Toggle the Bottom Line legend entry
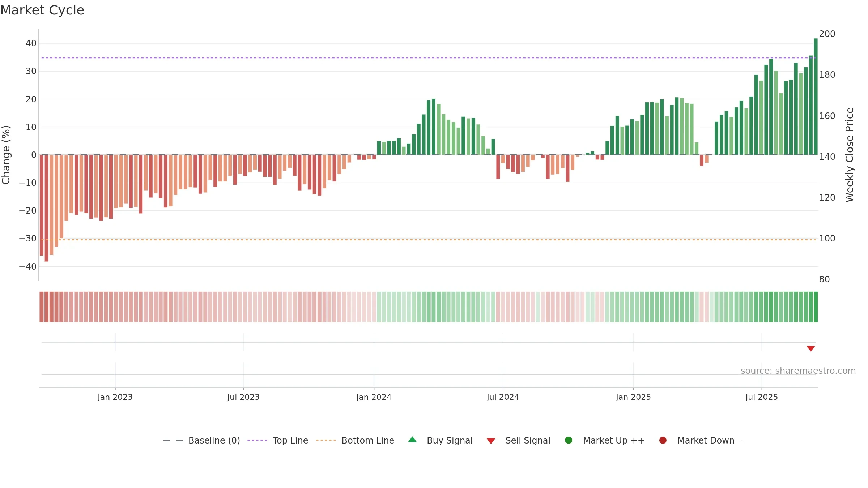The image size is (868, 488). (355, 440)
